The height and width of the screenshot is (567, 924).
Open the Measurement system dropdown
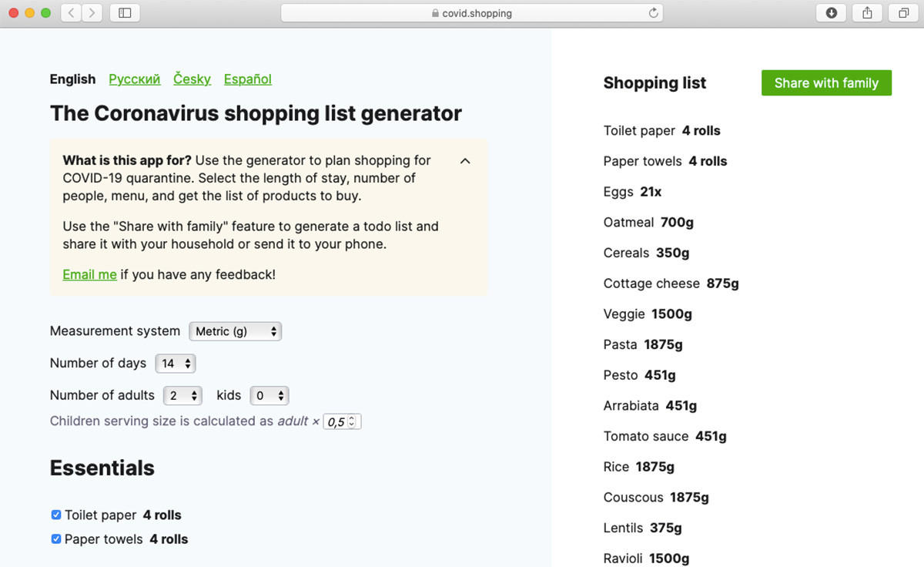235,331
